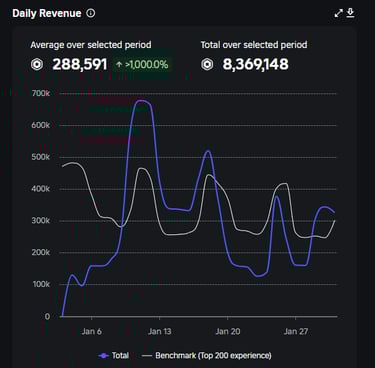Click the Robux icon beside 8,369,148

(x=207, y=64)
